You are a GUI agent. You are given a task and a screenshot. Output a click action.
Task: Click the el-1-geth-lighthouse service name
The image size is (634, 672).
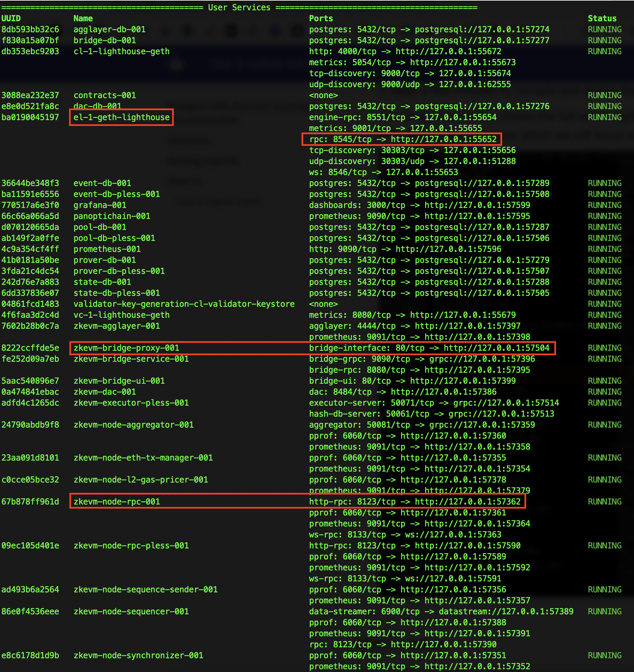click(121, 117)
